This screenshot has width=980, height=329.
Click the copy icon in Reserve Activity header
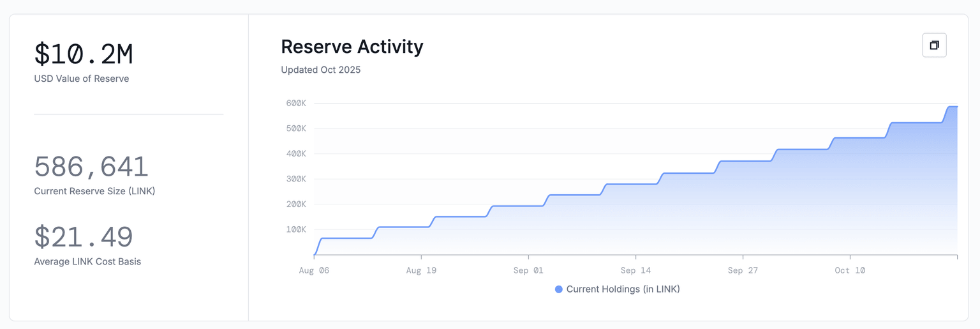click(x=934, y=45)
